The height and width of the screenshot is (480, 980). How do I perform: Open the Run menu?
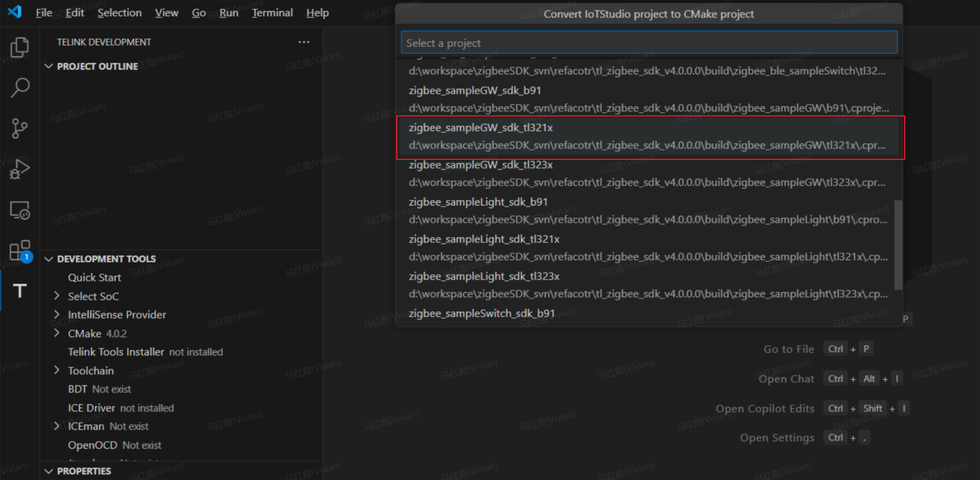click(x=229, y=12)
